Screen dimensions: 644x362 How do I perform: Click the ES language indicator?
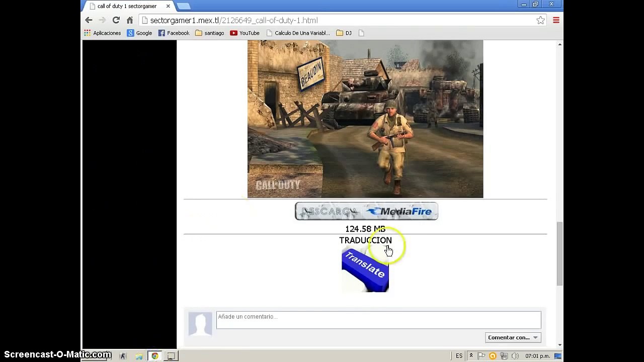tap(459, 356)
